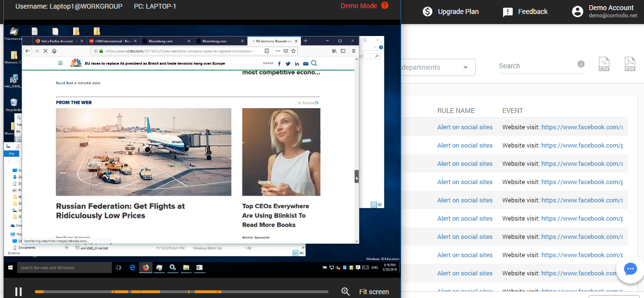Screen dimensions: 644x298
Task: Click the Demo Mode help icon
Action: 384,6
